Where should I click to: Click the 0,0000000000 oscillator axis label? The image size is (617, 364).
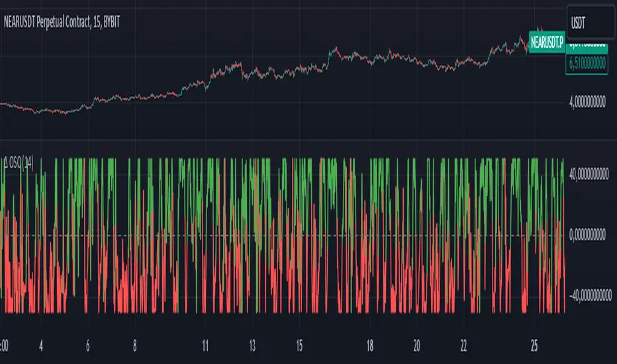pyautogui.click(x=589, y=236)
